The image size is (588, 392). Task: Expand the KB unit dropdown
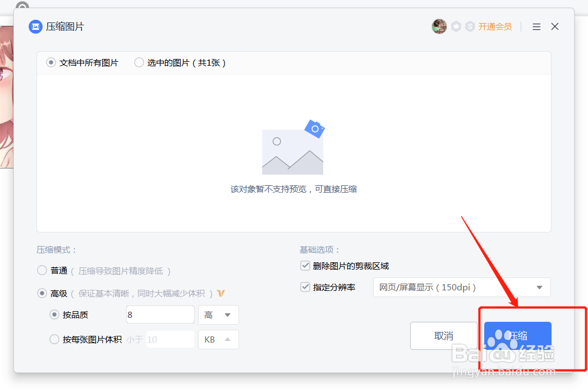218,339
